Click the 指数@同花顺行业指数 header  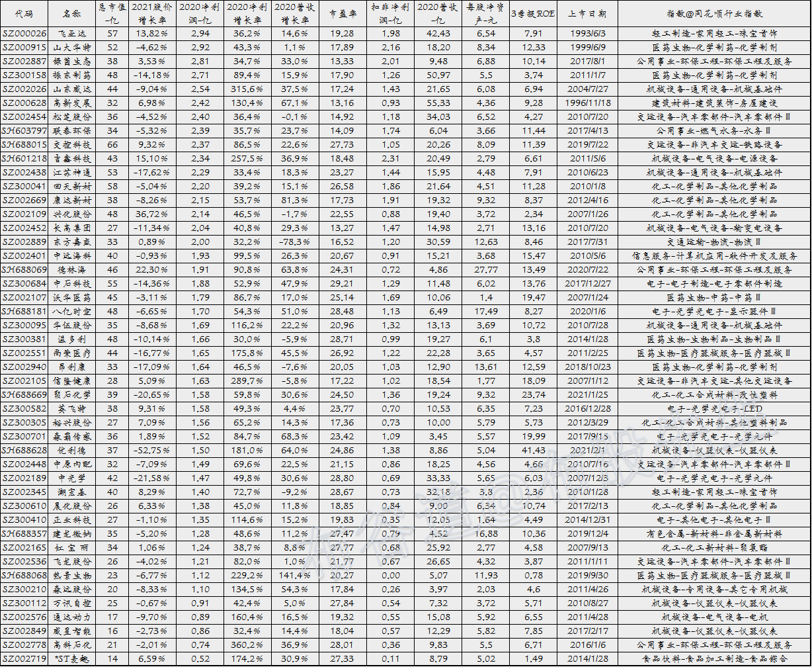tap(715, 13)
